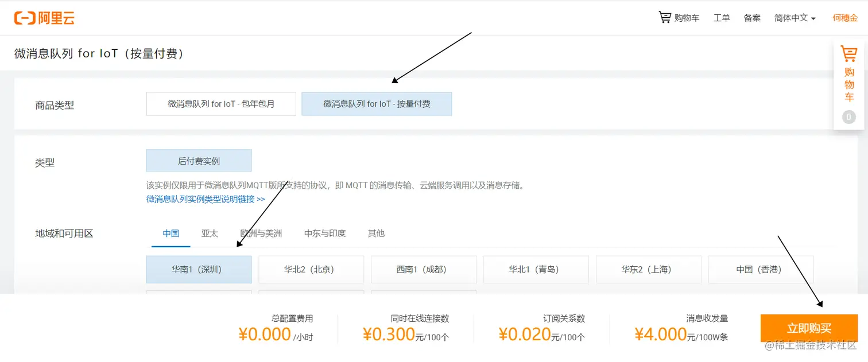This screenshot has width=868, height=362.
Task: Click the ¥0.020 subscription price
Action: click(x=525, y=334)
